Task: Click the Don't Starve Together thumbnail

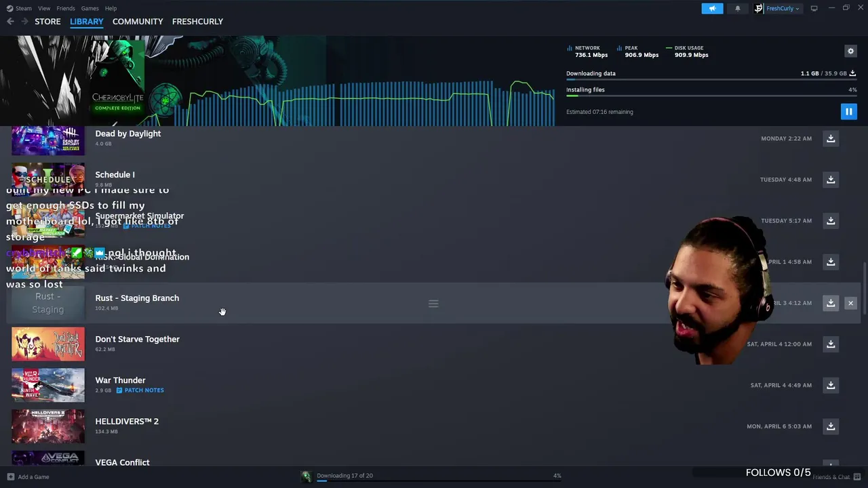Action: [48, 344]
